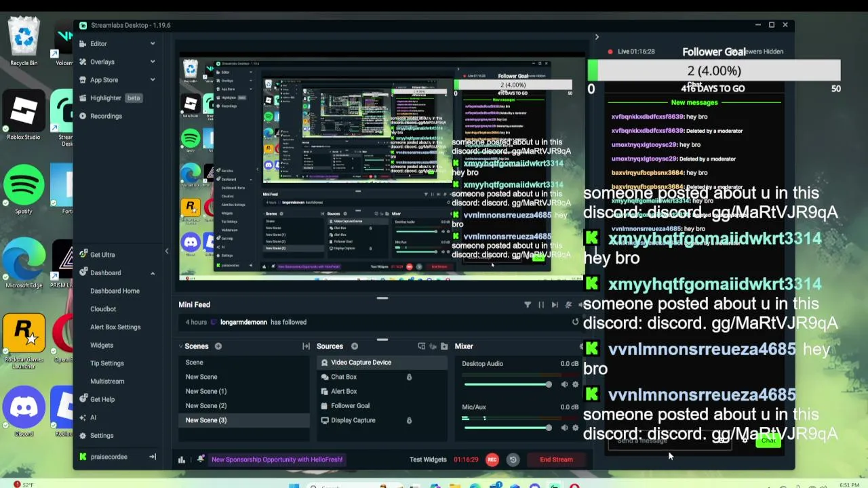Toggle the Display Capture source lock
The height and width of the screenshot is (488, 868).
coord(409,420)
